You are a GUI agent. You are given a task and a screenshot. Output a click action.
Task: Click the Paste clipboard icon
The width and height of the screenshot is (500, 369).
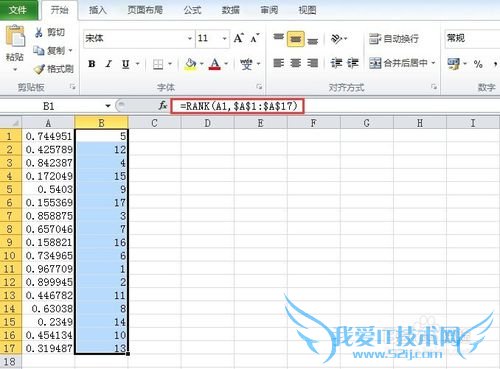15,37
